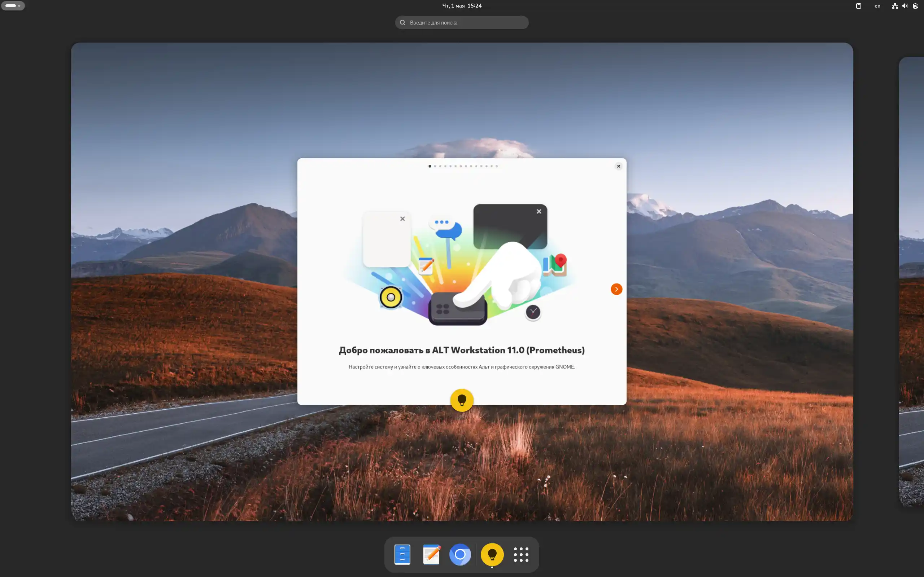Select the last tour page dot
The width and height of the screenshot is (924, 577).
[497, 166]
